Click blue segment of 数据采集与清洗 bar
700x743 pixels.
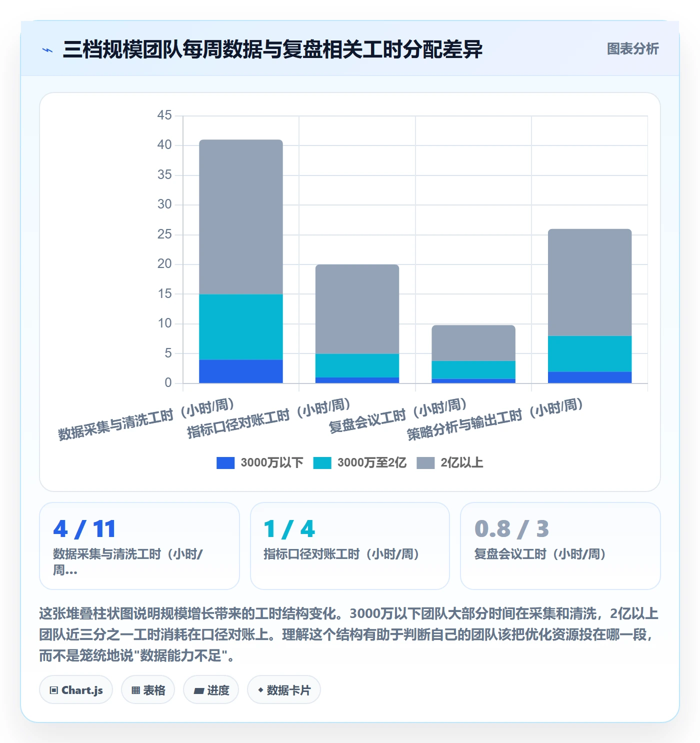coord(241,371)
